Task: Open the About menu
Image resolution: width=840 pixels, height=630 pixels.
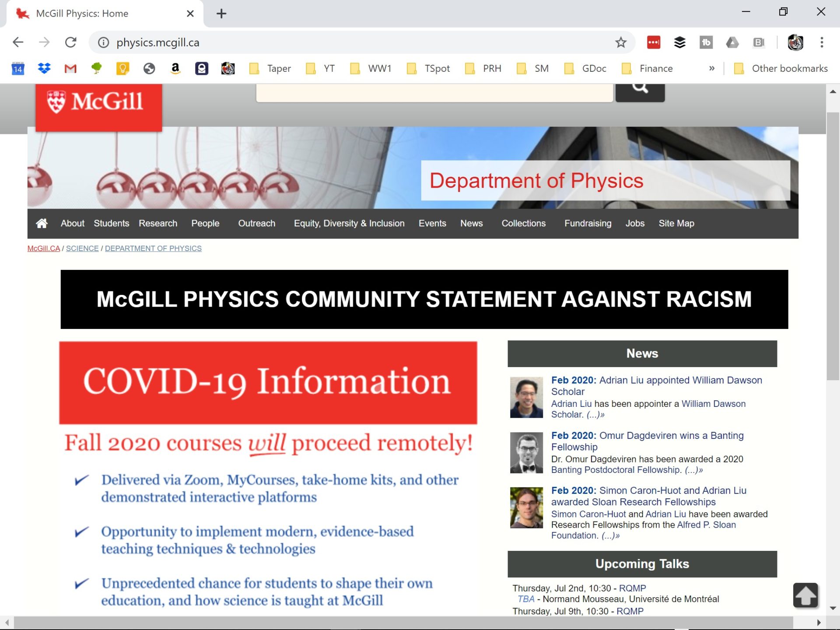Action: point(73,224)
